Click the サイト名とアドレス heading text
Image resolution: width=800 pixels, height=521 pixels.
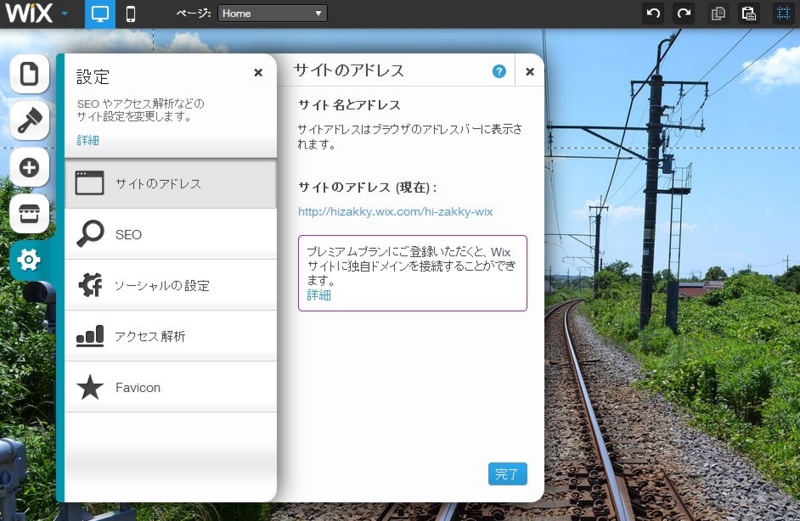349,105
